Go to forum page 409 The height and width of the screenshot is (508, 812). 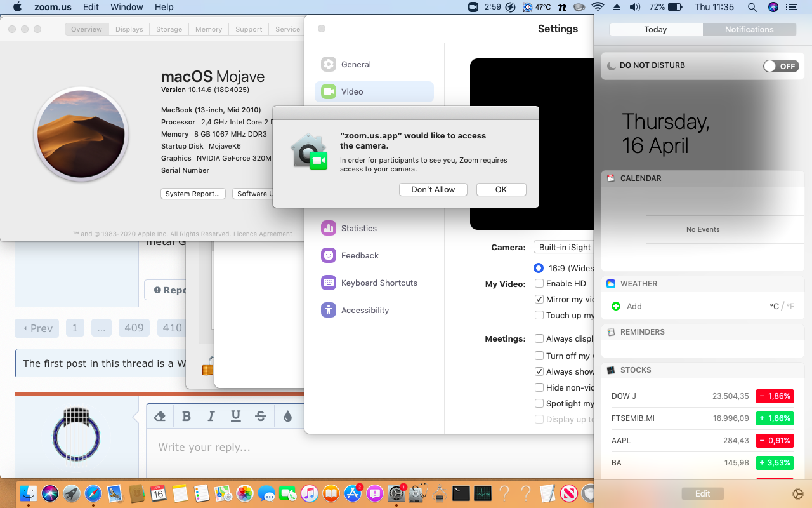click(x=134, y=328)
